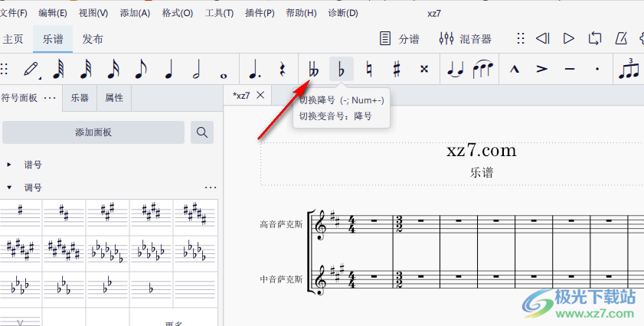Select the half note duration
This screenshot has height=326, width=644.
coord(196,69)
